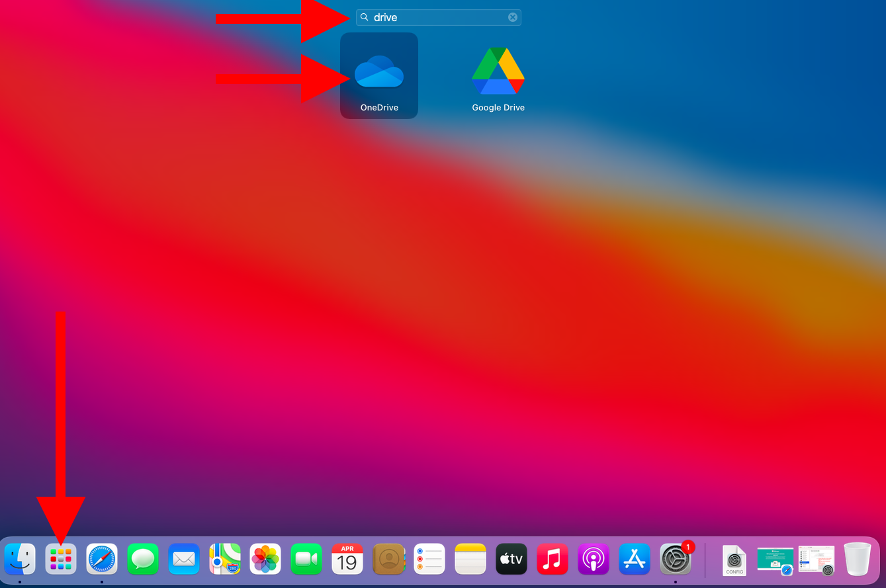Image resolution: width=886 pixels, height=588 pixels.
Task: Open the OneDrive app in Launchpad
Action: [379, 75]
